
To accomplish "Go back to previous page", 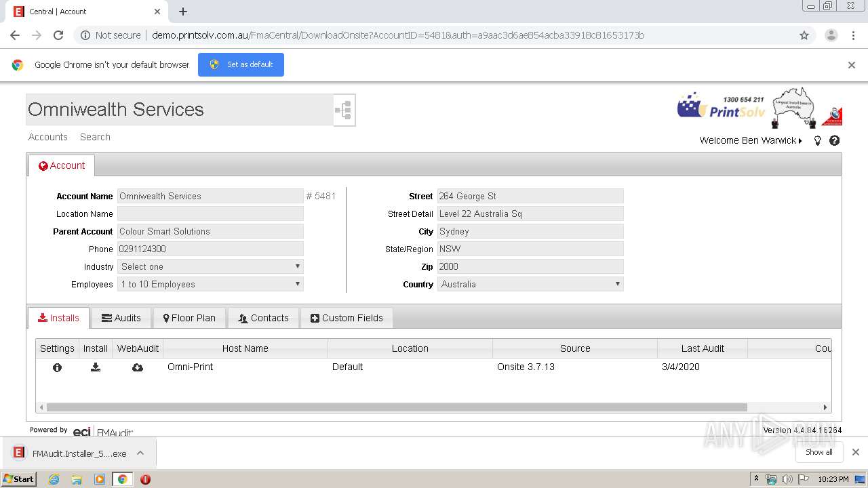I will point(15,35).
